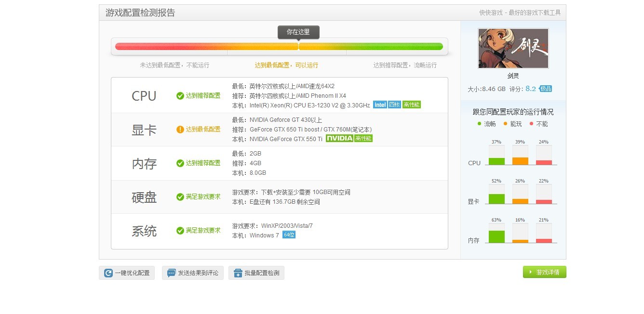
Task: Click 跟您同配置玩家的运行情况 heading
Action: [x=513, y=112]
